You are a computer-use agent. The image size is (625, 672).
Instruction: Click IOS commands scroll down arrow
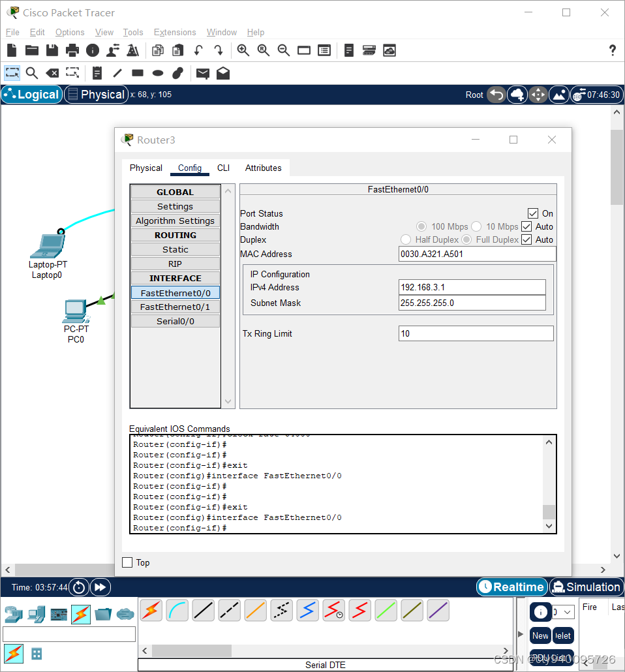click(x=549, y=526)
